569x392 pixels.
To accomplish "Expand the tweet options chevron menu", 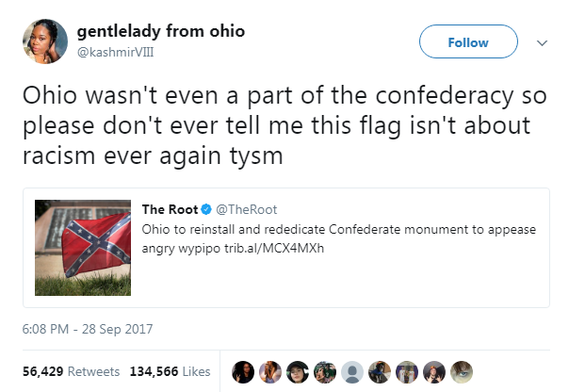I will pos(541,42).
